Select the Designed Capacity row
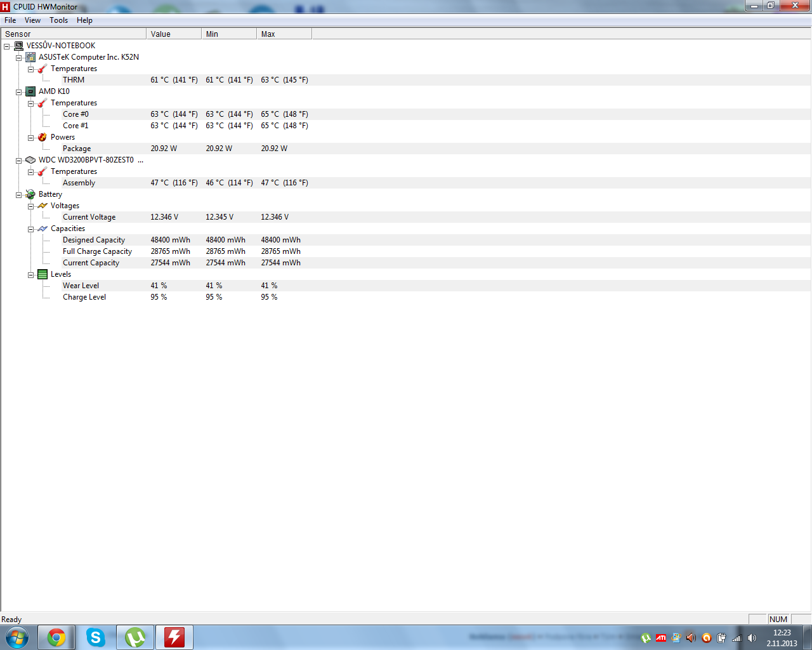Screen dimensions: 812x650 click(406, 240)
